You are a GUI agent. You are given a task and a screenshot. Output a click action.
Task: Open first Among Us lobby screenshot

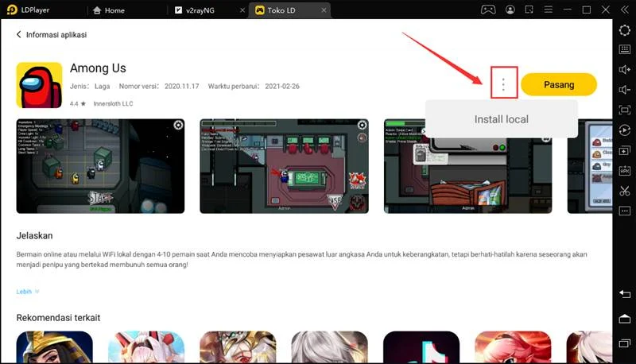100,166
